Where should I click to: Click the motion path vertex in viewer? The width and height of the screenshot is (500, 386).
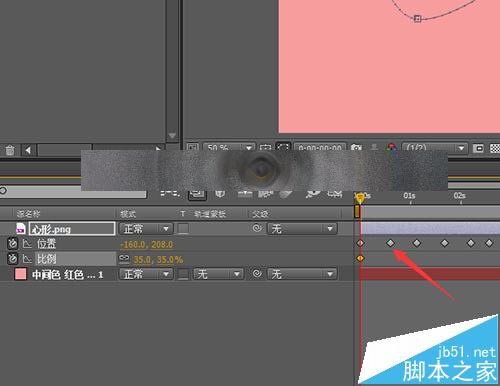point(417,19)
